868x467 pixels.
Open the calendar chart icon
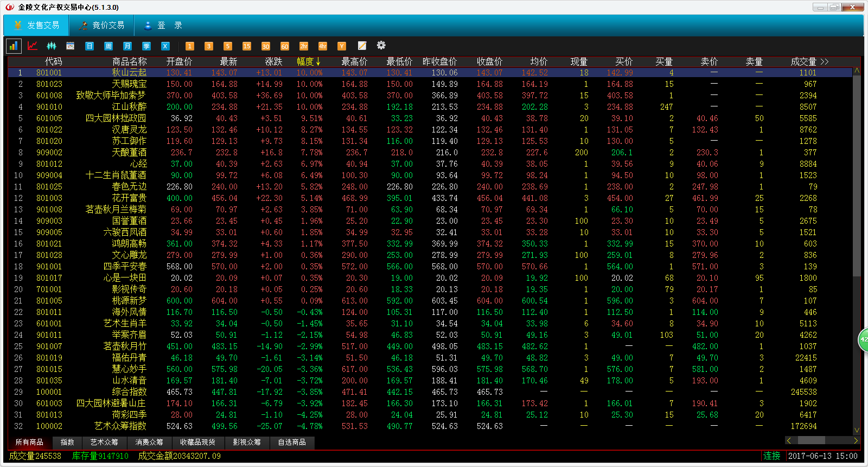[x=71, y=46]
